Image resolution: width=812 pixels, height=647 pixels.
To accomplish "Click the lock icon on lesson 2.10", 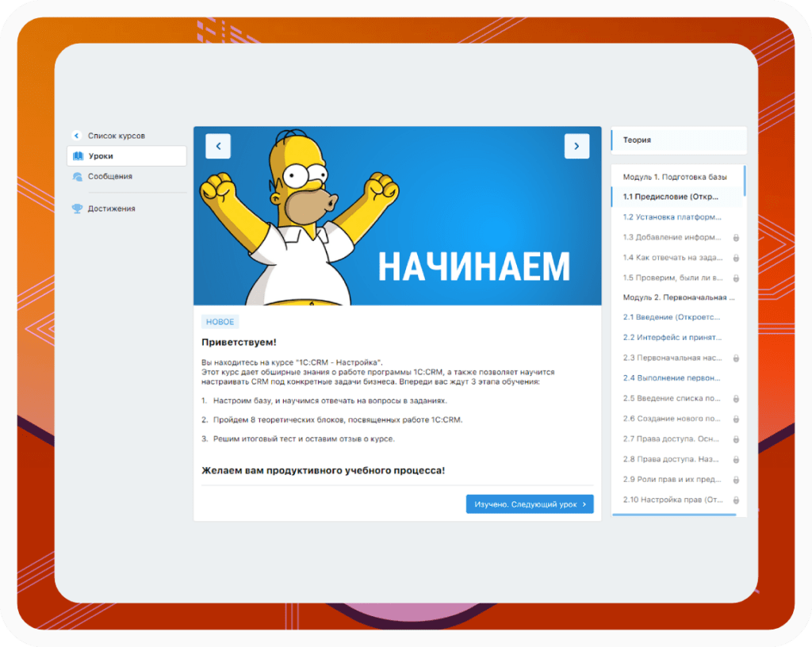I will (x=736, y=500).
